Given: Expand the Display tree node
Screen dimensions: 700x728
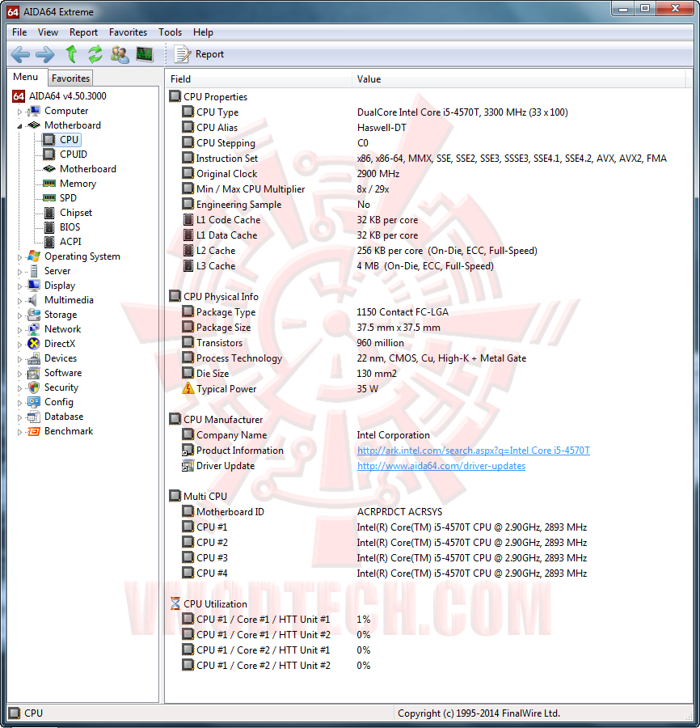Looking at the screenshot, I should tap(19, 286).
